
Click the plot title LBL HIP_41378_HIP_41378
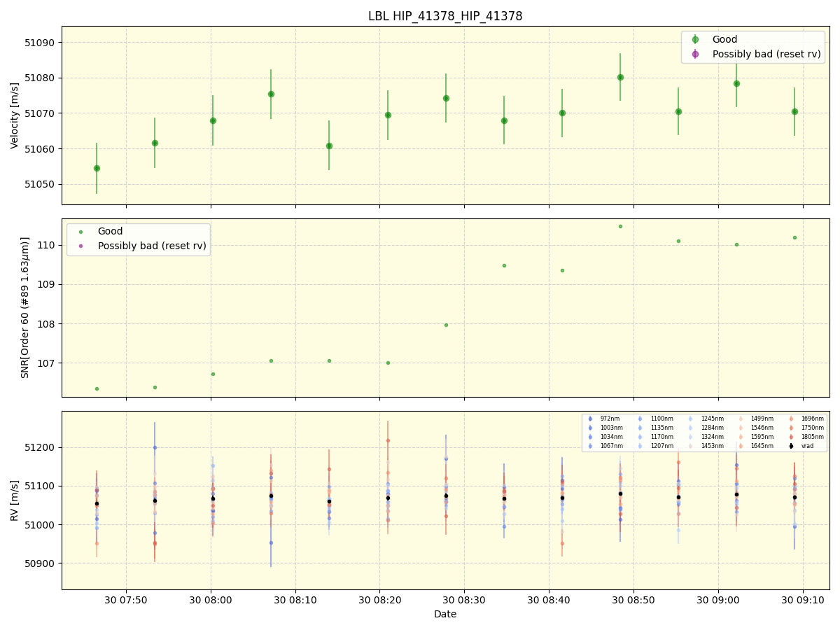coord(445,16)
